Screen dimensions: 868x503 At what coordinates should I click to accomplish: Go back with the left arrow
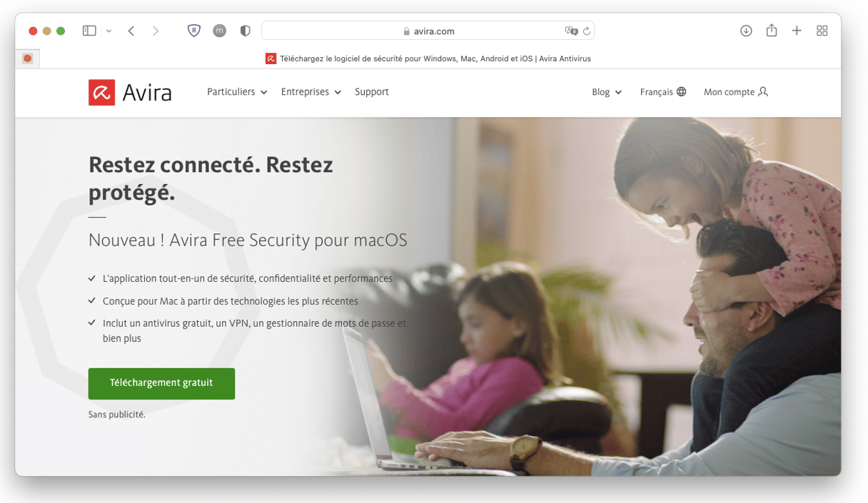tap(131, 31)
